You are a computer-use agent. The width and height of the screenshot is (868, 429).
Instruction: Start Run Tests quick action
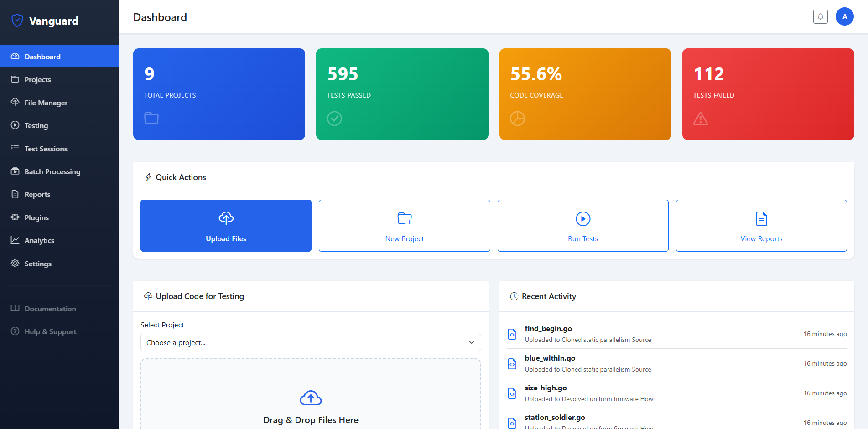click(x=582, y=226)
